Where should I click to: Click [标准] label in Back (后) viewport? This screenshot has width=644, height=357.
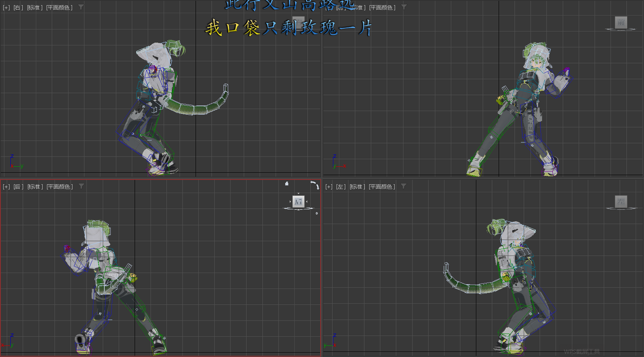click(35, 187)
